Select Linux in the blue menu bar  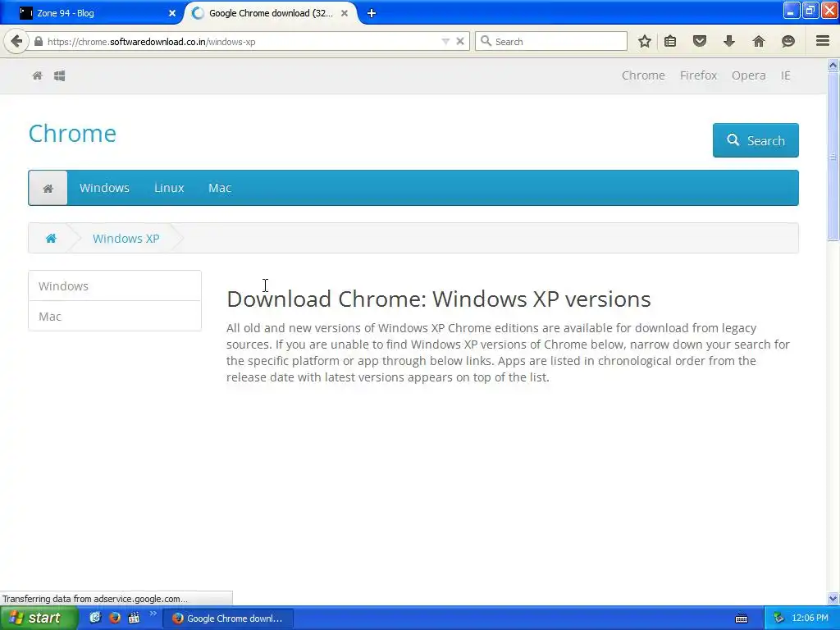169,188
